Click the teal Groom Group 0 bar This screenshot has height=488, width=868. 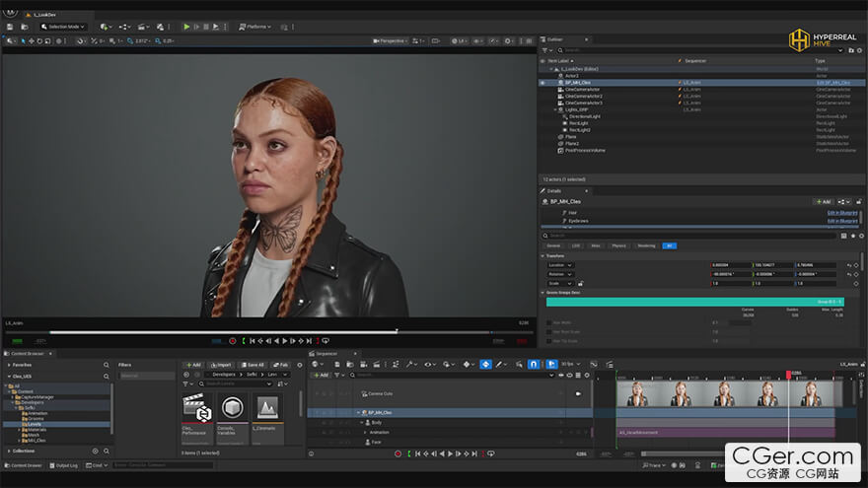pyautogui.click(x=694, y=302)
